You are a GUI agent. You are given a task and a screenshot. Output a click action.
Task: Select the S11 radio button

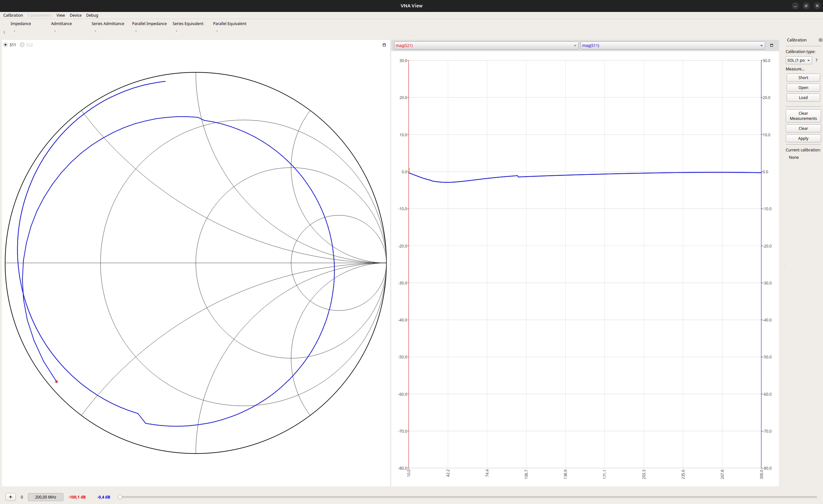pos(5,45)
